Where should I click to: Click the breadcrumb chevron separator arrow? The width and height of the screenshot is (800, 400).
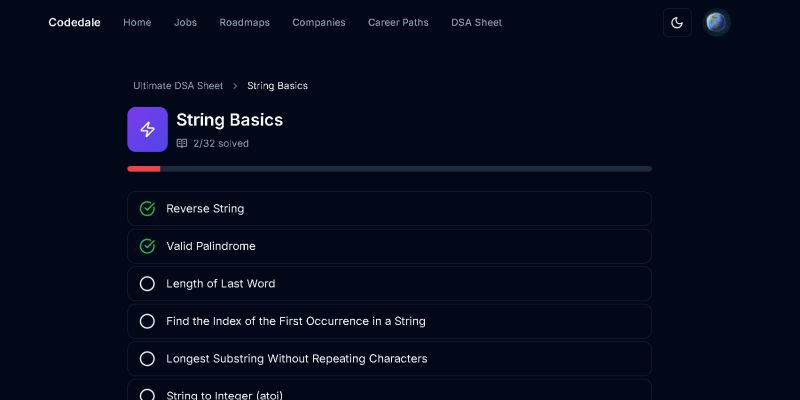click(x=235, y=86)
